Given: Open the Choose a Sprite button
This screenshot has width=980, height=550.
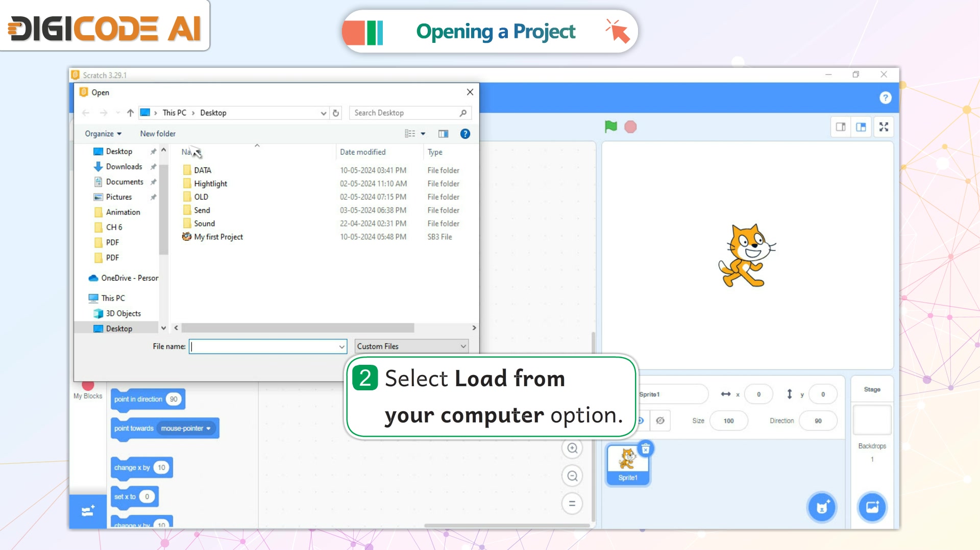Looking at the screenshot, I should [822, 507].
